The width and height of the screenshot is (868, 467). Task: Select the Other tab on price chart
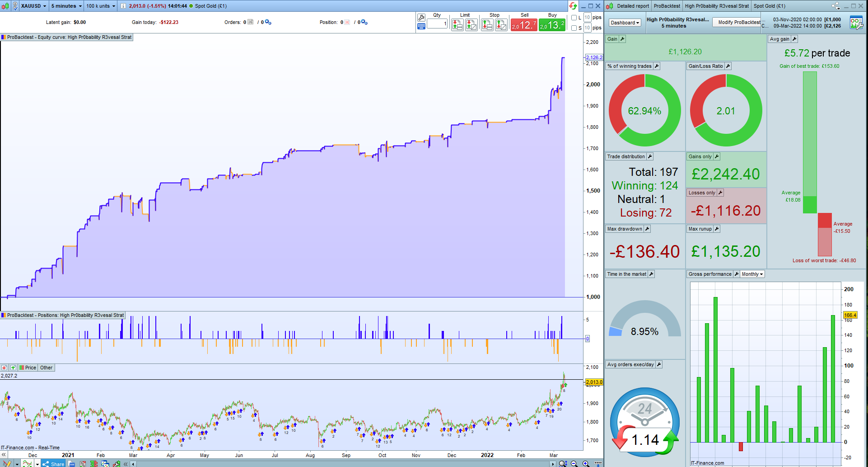pyautogui.click(x=47, y=368)
